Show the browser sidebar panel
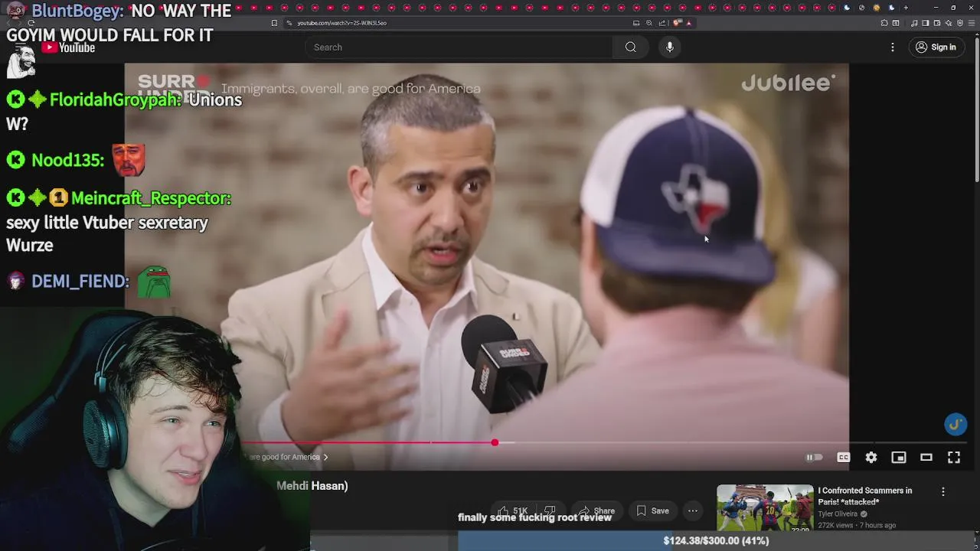 925,23
